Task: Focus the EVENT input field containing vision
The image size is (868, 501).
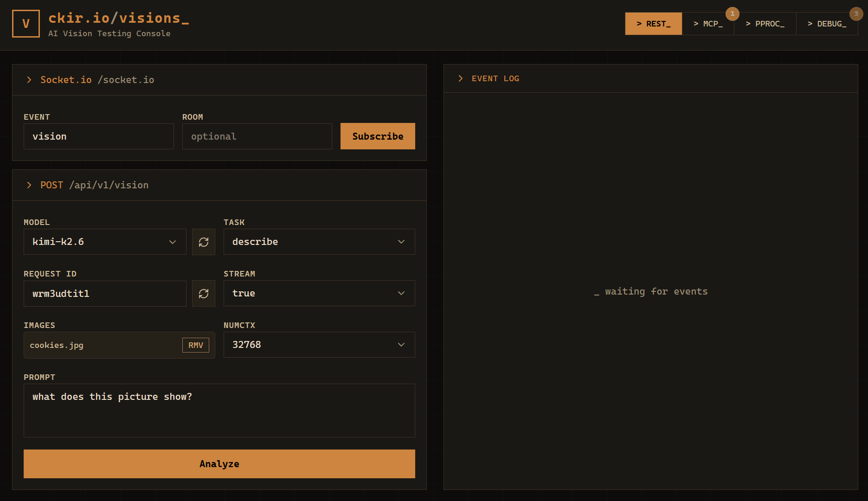Action: pos(99,136)
